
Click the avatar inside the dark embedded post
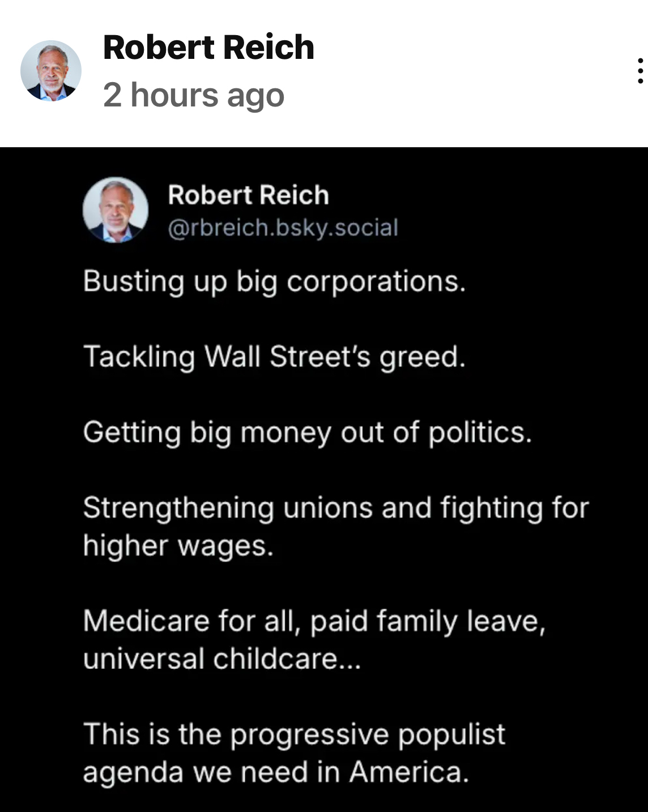click(x=116, y=210)
